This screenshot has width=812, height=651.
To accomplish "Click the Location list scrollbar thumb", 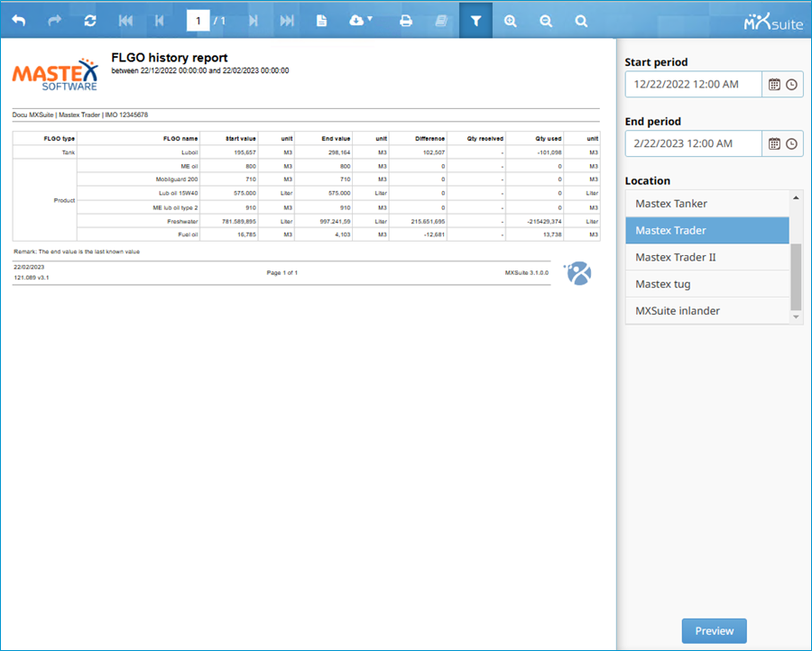I will (796, 277).
